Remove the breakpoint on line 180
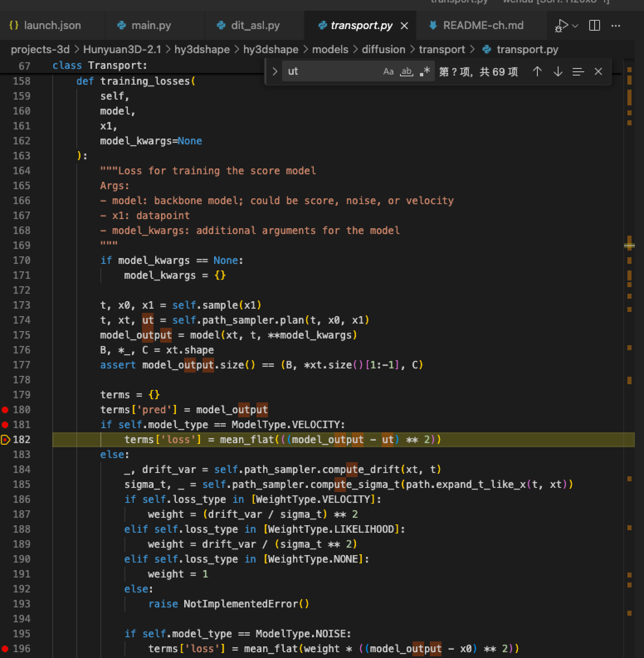The image size is (644, 658). click(5, 410)
